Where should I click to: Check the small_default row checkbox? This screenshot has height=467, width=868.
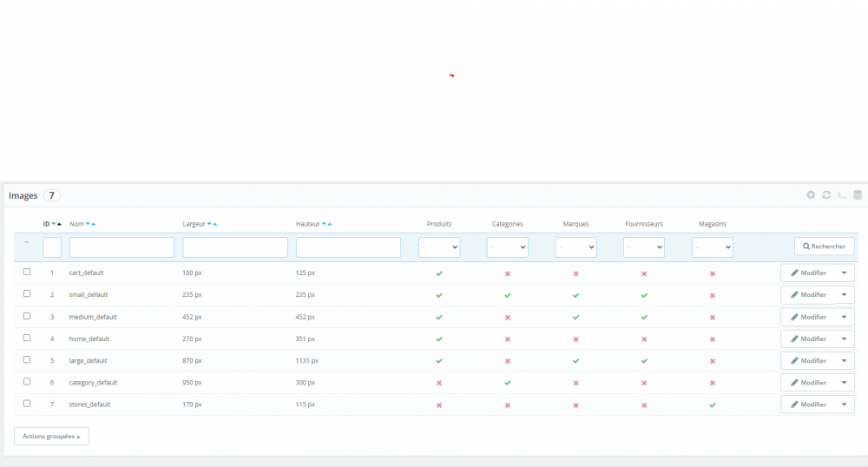tap(27, 293)
